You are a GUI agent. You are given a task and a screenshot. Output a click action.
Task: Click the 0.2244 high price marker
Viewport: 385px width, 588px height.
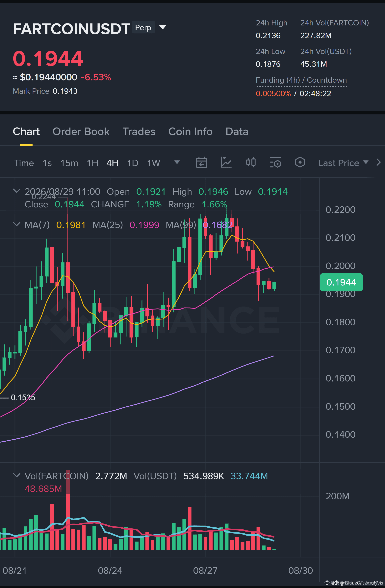click(x=44, y=197)
